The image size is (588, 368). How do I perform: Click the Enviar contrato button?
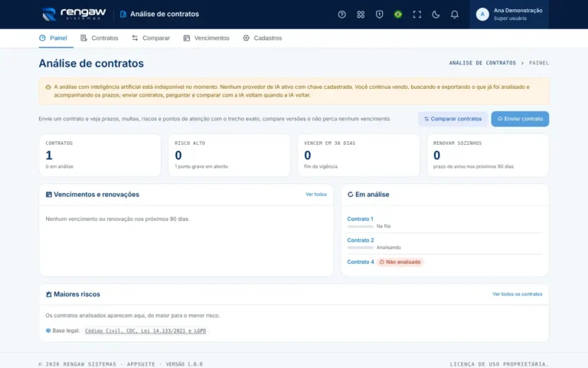(x=520, y=119)
